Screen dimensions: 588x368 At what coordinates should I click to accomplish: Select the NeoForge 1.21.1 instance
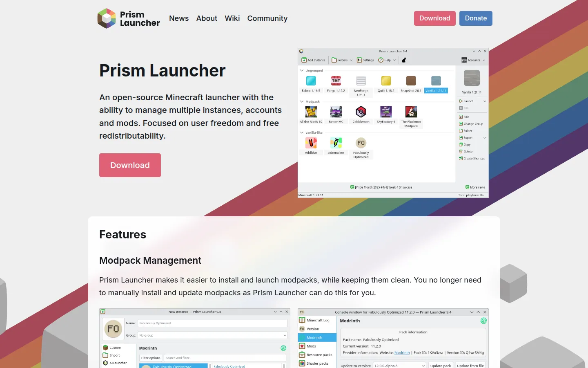tap(361, 86)
